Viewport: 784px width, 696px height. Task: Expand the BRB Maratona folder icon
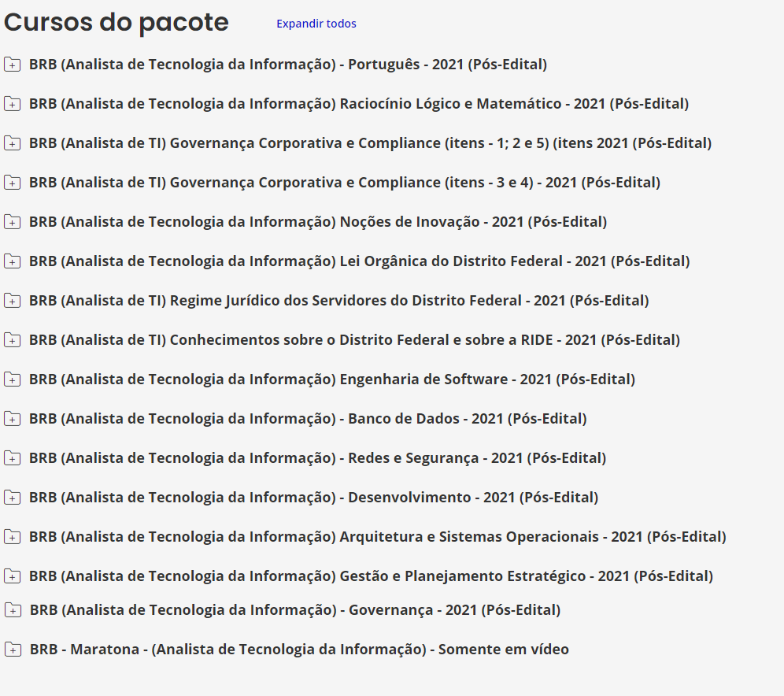tap(13, 650)
